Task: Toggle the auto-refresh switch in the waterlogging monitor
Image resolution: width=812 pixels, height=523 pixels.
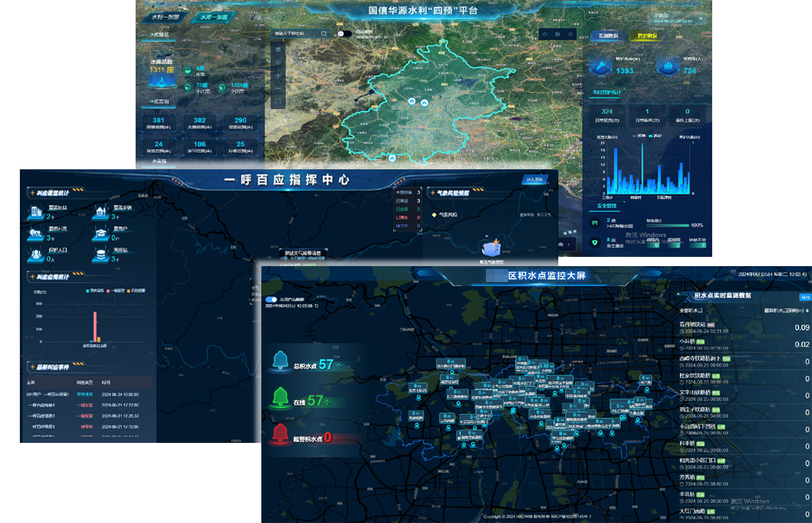Action: click(271, 300)
